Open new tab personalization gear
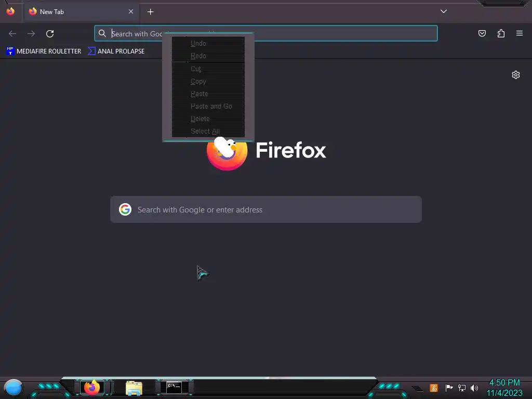This screenshot has width=532, height=399. [516, 75]
